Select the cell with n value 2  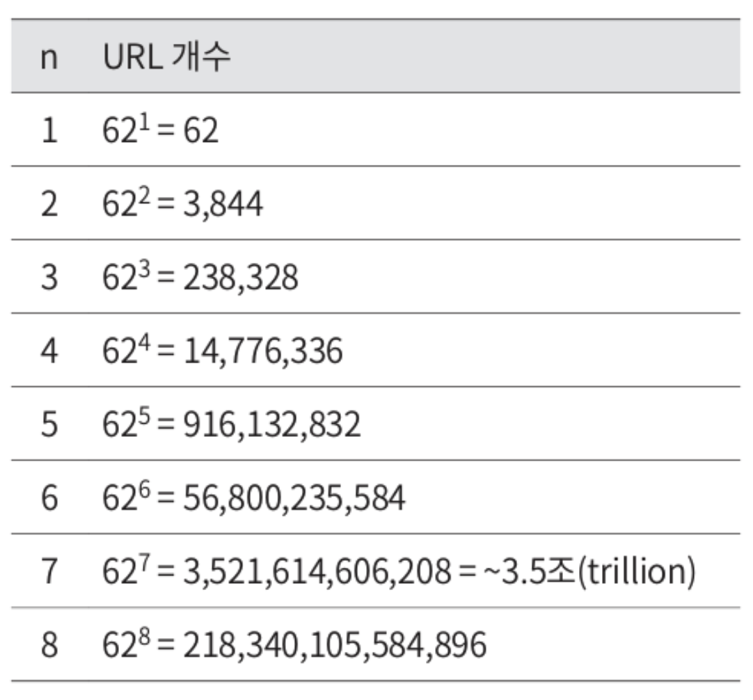(49, 205)
